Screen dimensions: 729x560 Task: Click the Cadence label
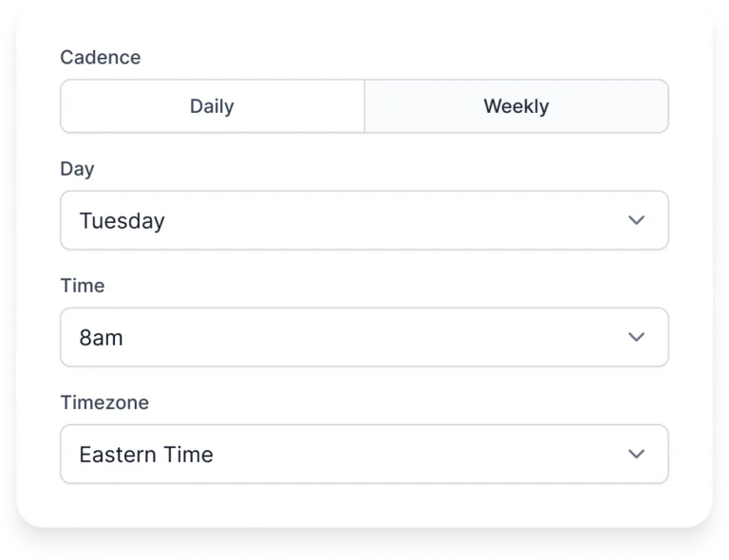[101, 57]
